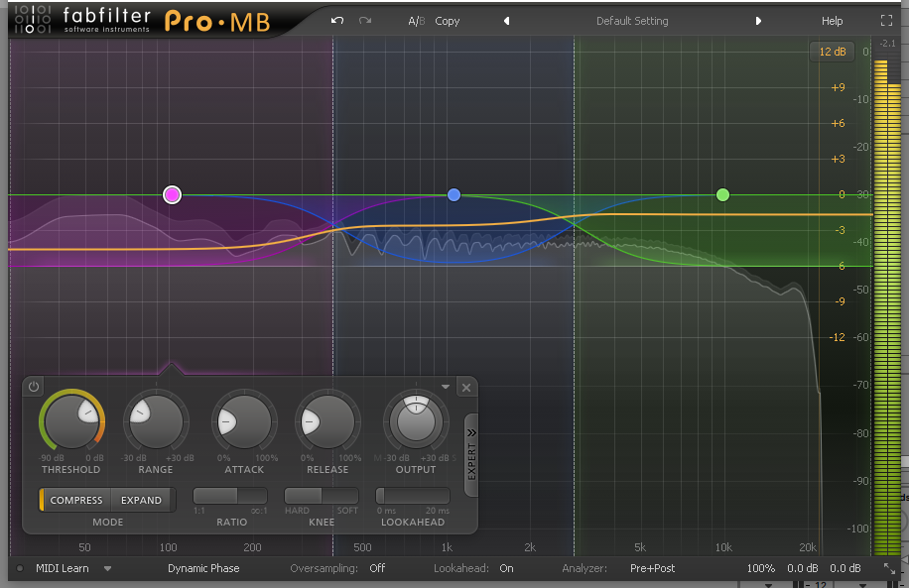Screen dimensions: 909x588
Task: Click the 100% mix value
Action: pyautogui.click(x=760, y=568)
